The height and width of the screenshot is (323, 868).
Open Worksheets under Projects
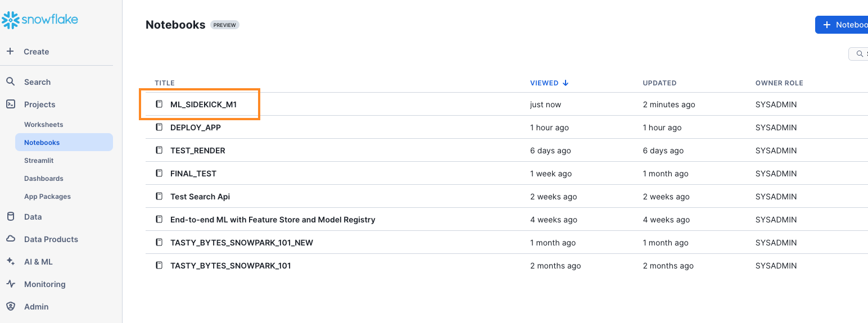coord(43,125)
